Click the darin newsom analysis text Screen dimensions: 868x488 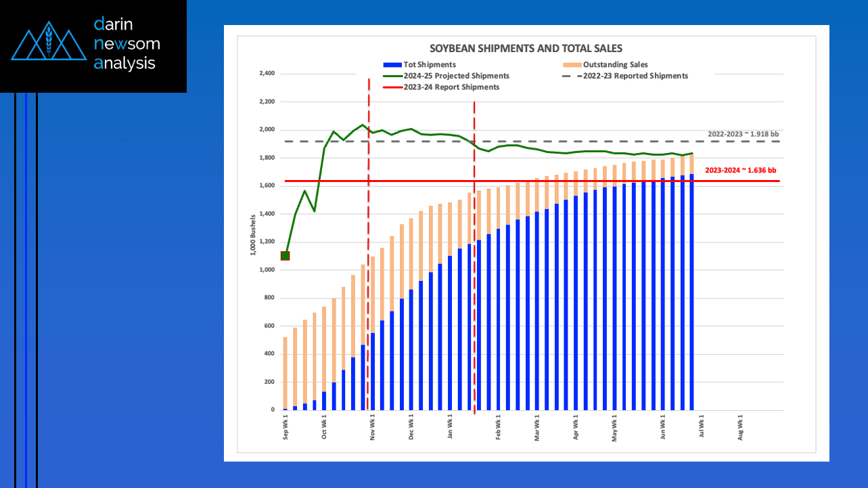pos(127,44)
